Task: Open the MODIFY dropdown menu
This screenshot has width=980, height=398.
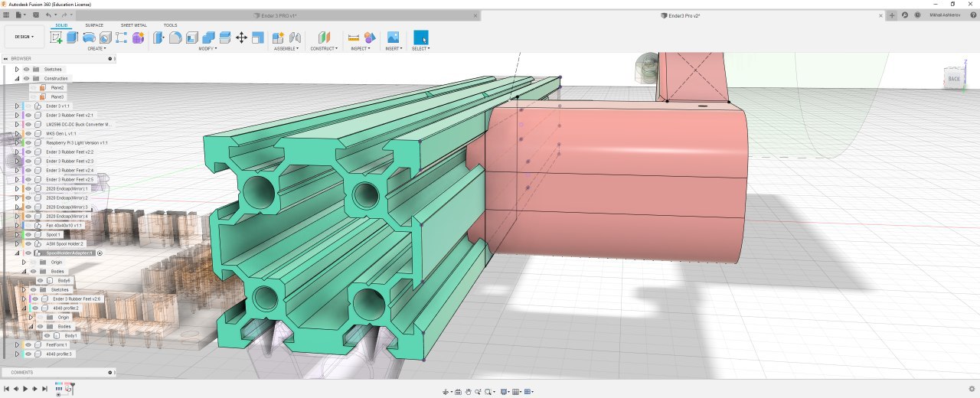Action: (x=207, y=48)
